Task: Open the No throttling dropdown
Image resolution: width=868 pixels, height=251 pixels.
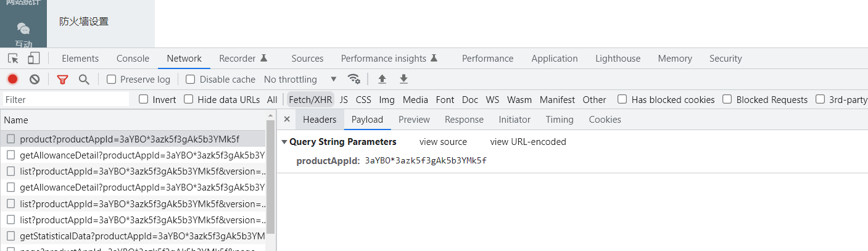Action: click(x=300, y=79)
